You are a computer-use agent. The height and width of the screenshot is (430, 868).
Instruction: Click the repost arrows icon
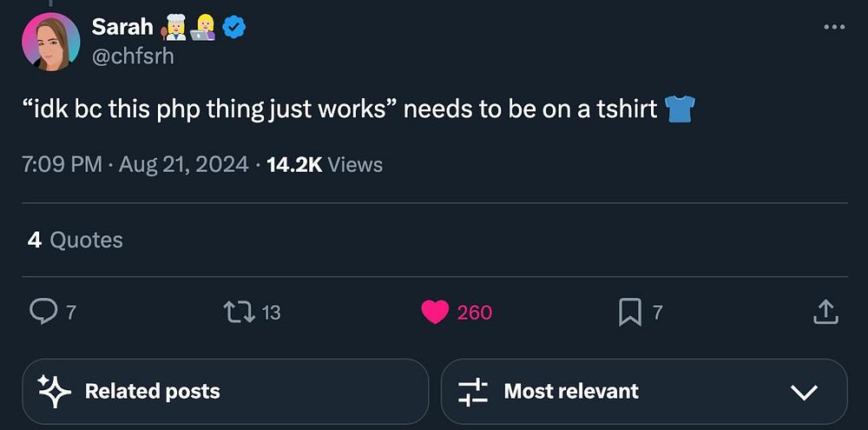(x=238, y=312)
